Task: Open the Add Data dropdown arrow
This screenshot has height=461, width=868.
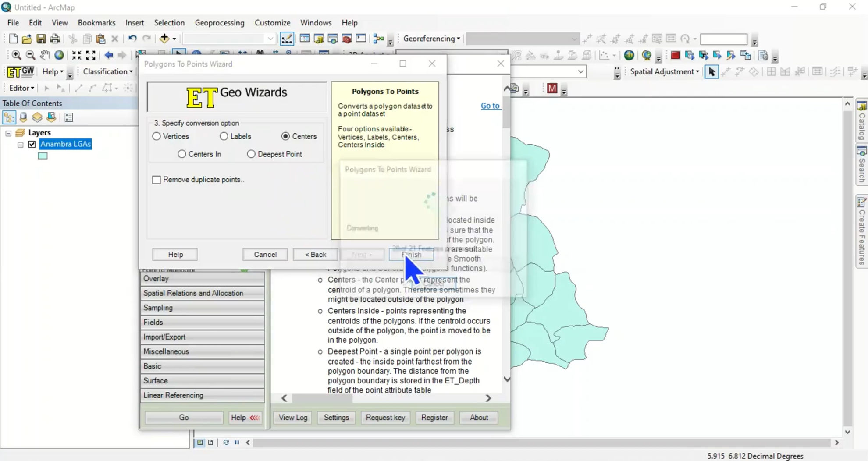Action: coord(174,39)
